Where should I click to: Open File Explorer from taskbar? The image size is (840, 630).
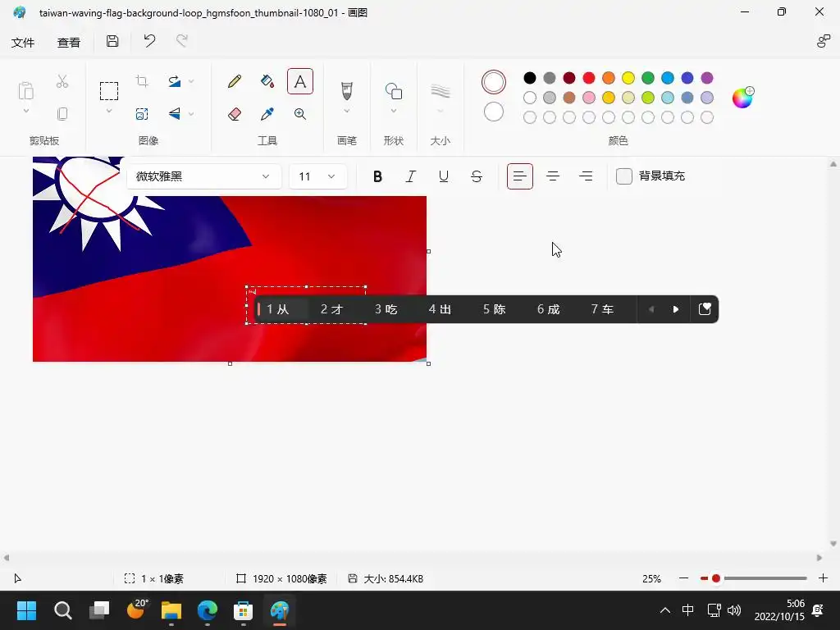[x=171, y=610]
